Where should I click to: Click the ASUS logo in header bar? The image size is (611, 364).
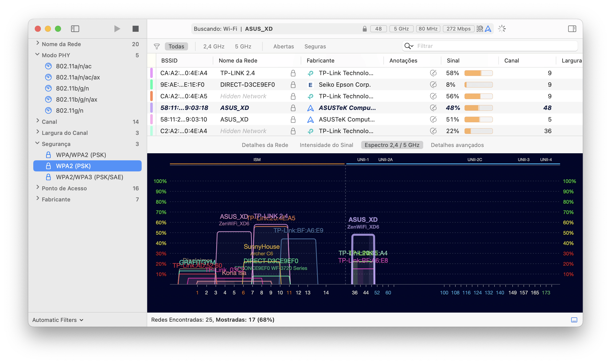(x=488, y=29)
